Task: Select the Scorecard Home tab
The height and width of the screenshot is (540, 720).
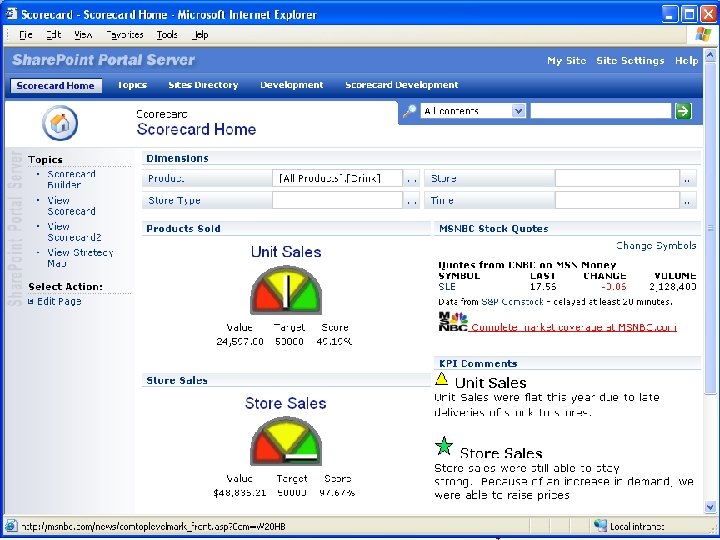Action: coord(56,85)
